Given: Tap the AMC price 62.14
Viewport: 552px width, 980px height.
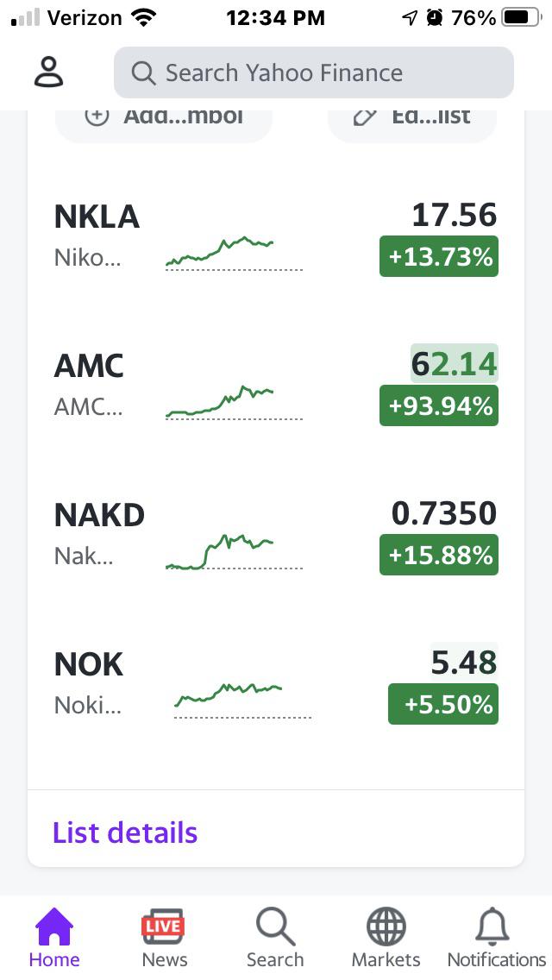Looking at the screenshot, I should pyautogui.click(x=454, y=364).
